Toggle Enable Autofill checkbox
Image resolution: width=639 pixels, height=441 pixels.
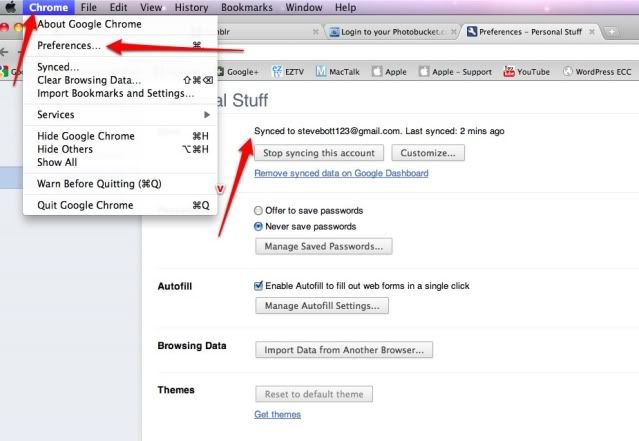(x=258, y=286)
